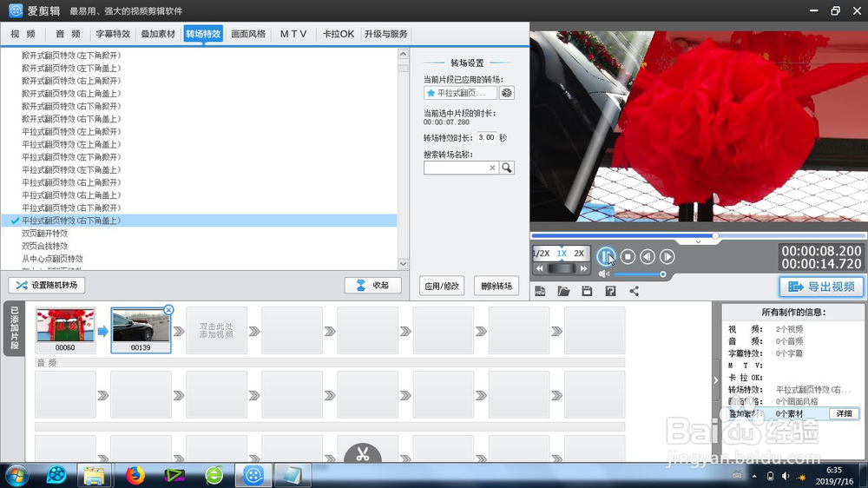Click the share icon below the preview
868x488 pixels.
click(x=635, y=291)
